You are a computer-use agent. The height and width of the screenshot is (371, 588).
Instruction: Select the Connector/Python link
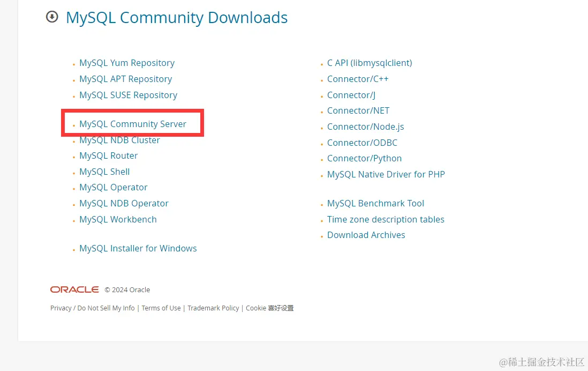click(x=364, y=158)
